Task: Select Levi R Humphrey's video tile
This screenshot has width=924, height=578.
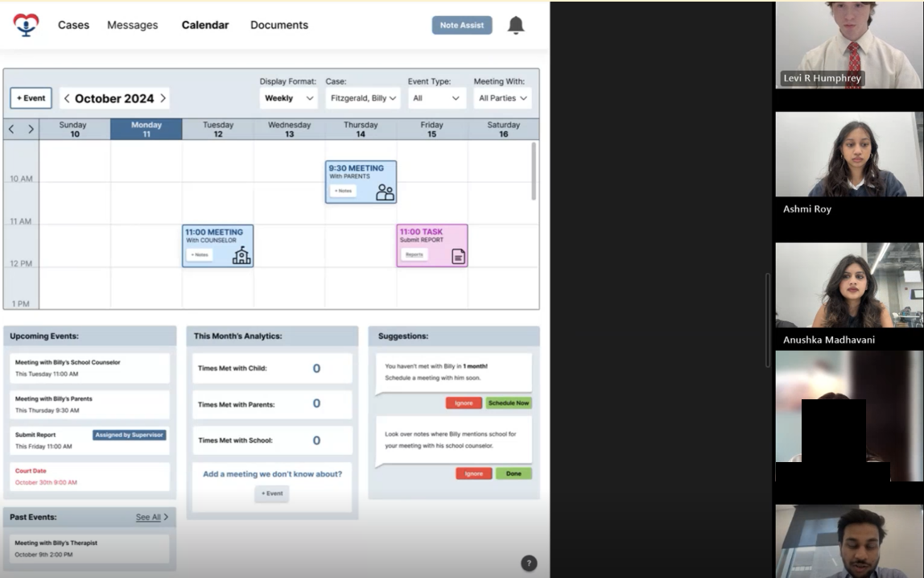Action: (x=849, y=45)
